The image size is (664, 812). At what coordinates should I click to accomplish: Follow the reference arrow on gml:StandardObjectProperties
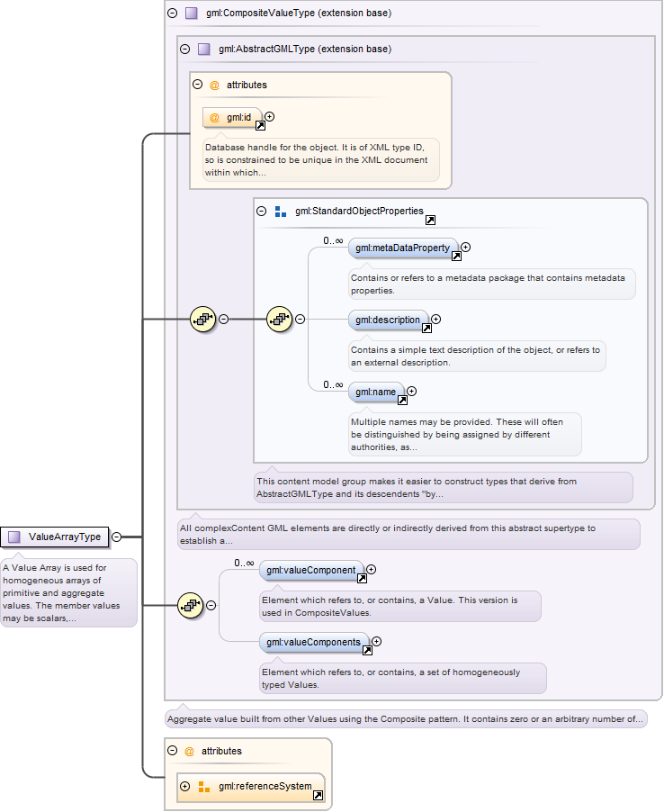[x=430, y=220]
